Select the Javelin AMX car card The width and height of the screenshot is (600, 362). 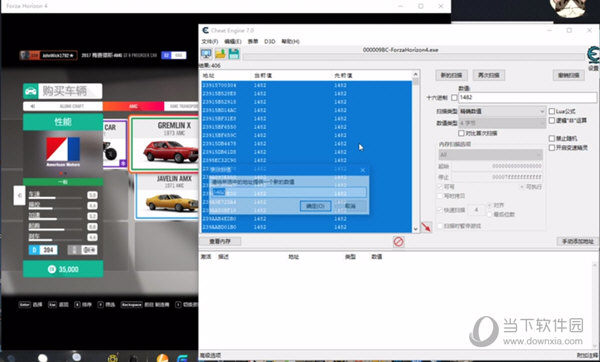coord(167,196)
